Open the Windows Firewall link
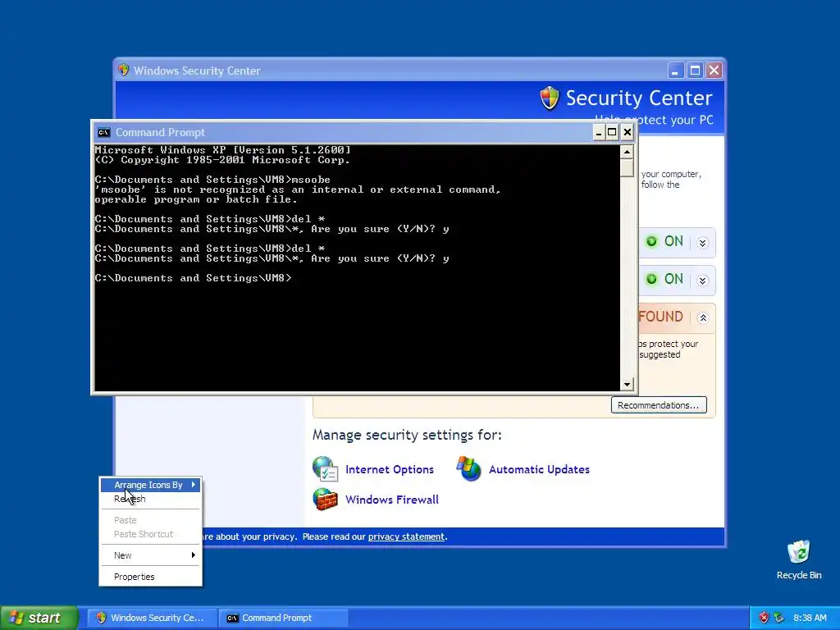This screenshot has height=630, width=840. pyautogui.click(x=391, y=500)
